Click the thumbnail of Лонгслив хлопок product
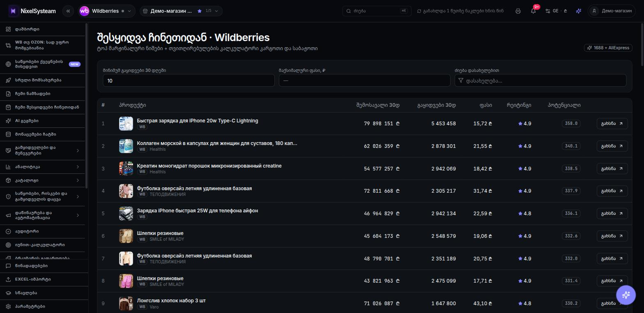The width and height of the screenshot is (644, 313). 126,304
